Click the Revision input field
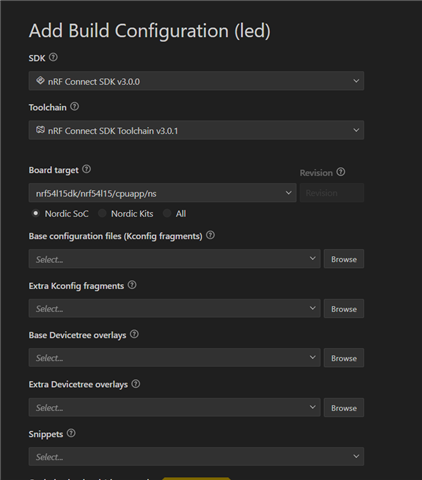The height and width of the screenshot is (480, 422). [332, 193]
